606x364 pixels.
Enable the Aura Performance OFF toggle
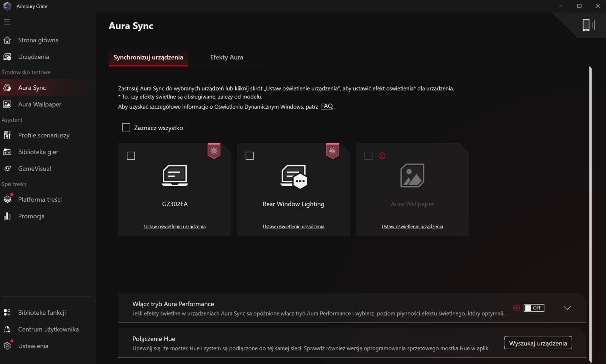tap(534, 308)
